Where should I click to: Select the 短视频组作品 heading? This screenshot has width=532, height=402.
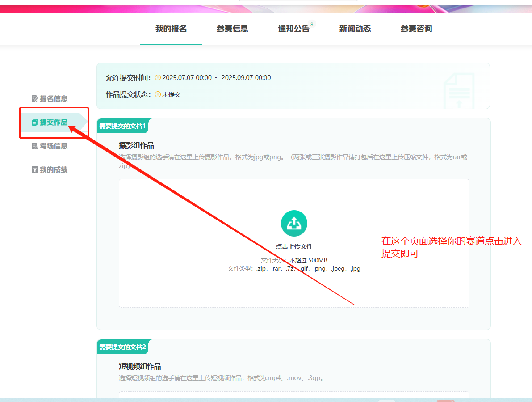click(x=140, y=367)
